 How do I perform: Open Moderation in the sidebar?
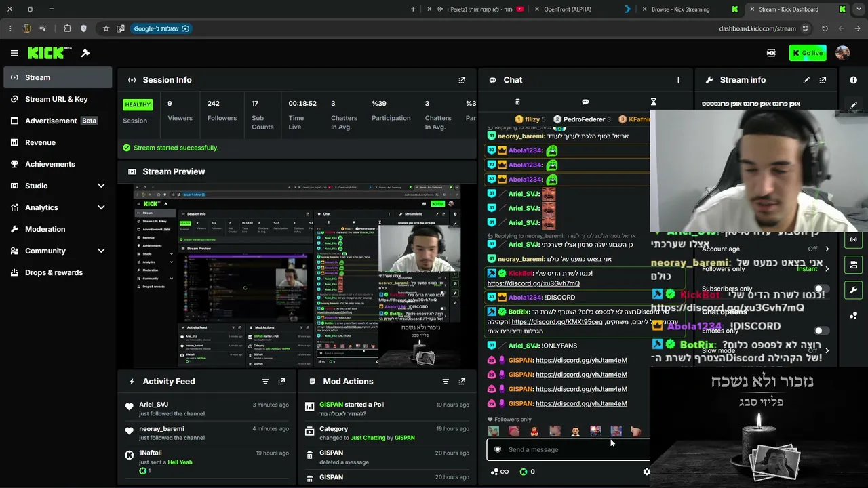[58, 229]
